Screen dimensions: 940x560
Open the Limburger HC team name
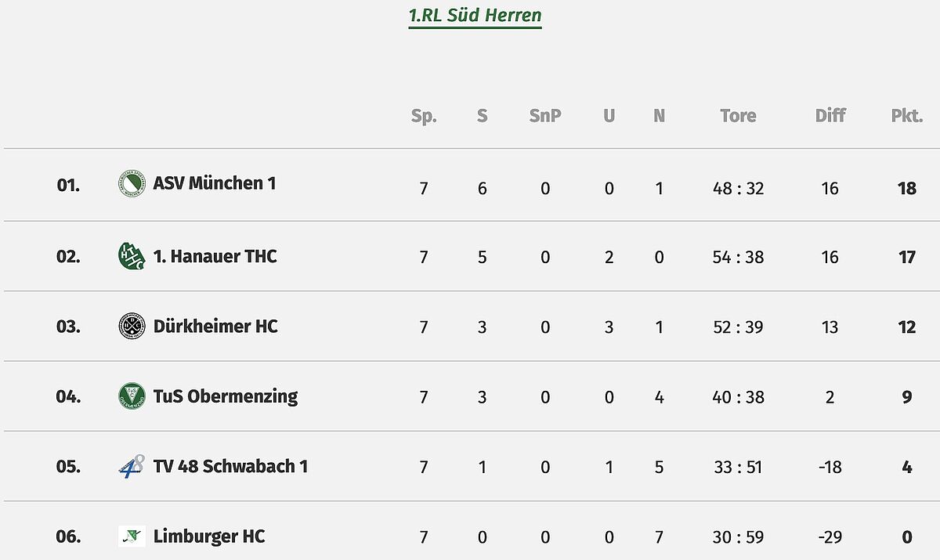pos(209,536)
